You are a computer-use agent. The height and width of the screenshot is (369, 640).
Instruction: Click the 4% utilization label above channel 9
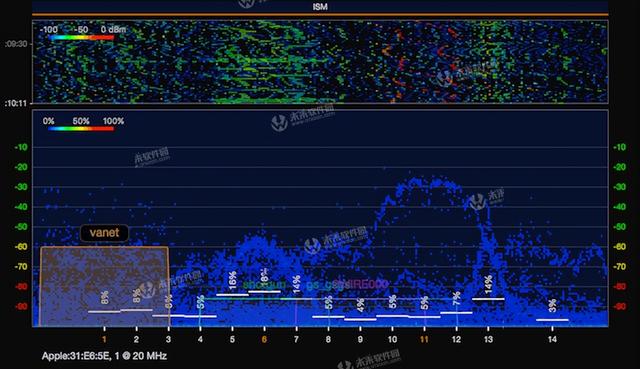coord(360,306)
